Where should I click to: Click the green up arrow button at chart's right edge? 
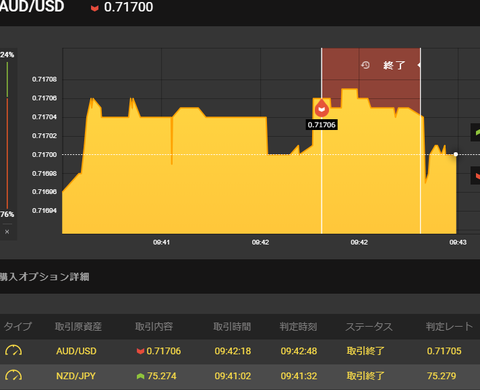click(x=475, y=132)
